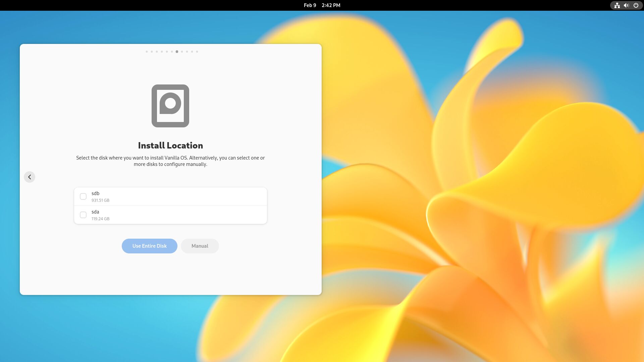Click the Manual button
The image size is (644, 362).
[200, 246]
